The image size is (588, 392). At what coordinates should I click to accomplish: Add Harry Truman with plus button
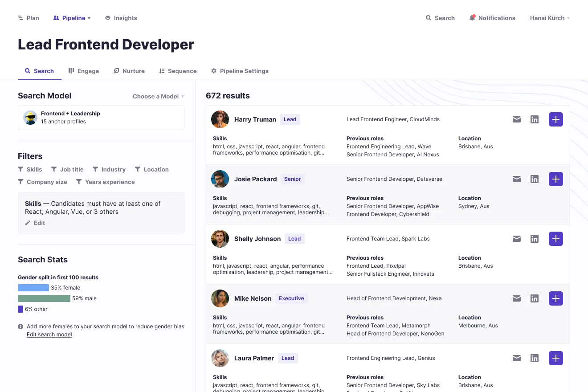point(556,119)
